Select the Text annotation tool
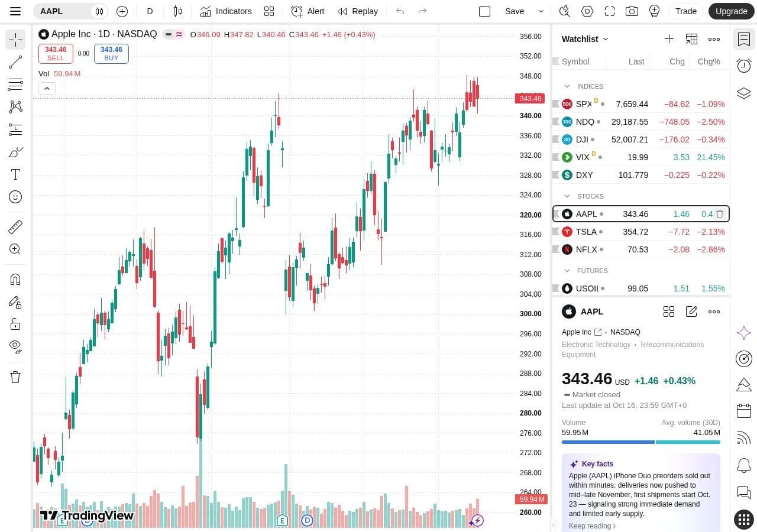Image resolution: width=757 pixels, height=532 pixels. pyautogui.click(x=15, y=174)
